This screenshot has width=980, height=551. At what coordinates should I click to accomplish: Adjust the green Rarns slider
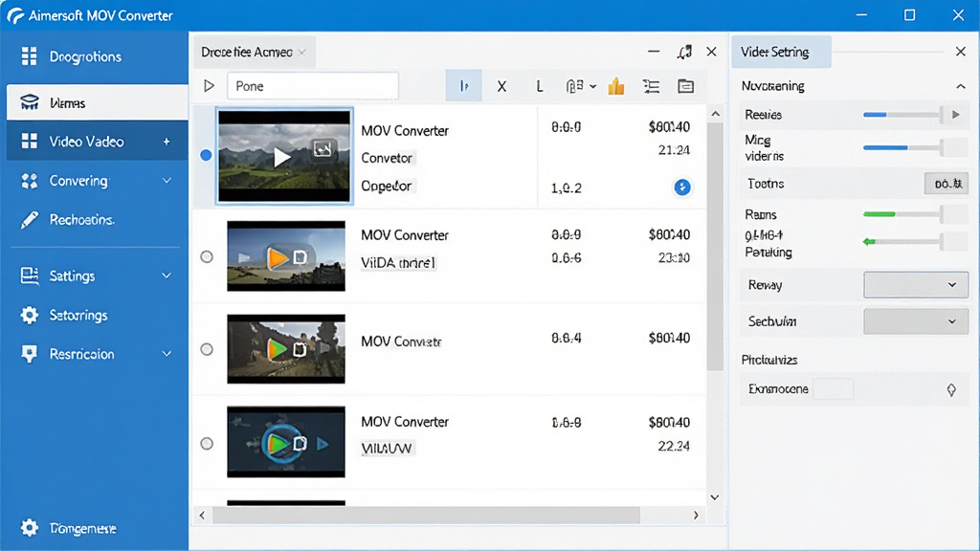pyautogui.click(x=903, y=214)
